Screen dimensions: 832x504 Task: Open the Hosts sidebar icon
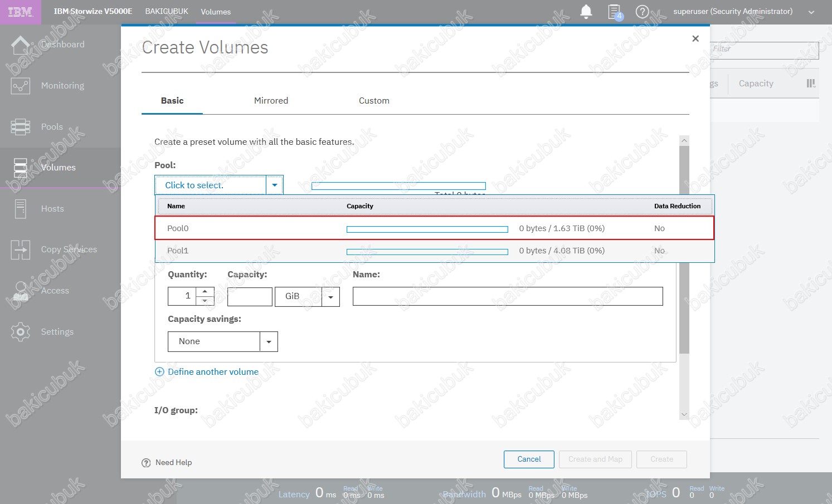(x=21, y=209)
